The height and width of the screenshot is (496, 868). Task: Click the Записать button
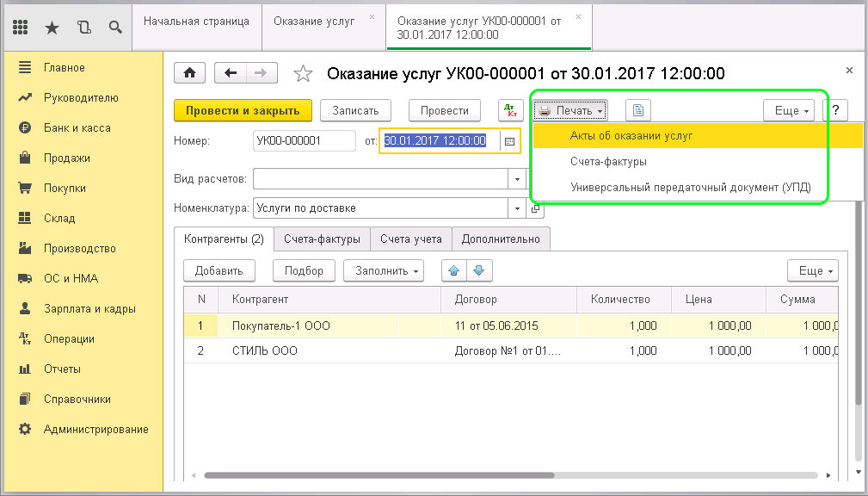pos(355,110)
